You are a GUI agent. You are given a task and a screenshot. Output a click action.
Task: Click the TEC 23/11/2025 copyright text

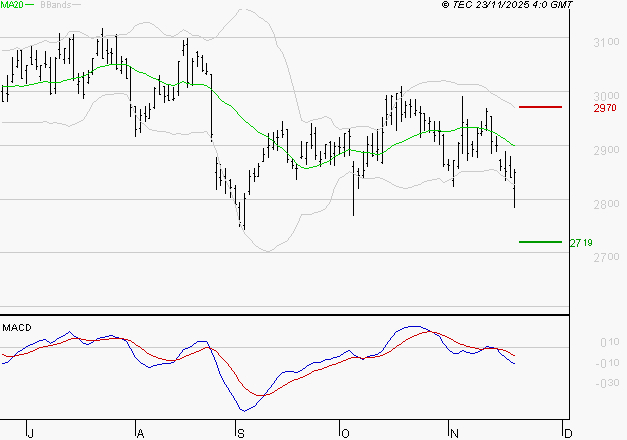coord(507,4)
